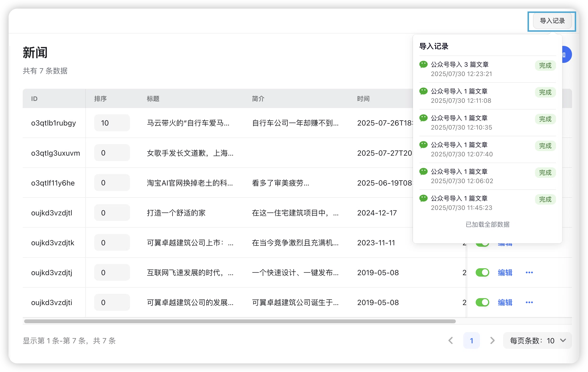Click the 导入记录 button at top right
The width and height of the screenshot is (588, 372).
(552, 21)
